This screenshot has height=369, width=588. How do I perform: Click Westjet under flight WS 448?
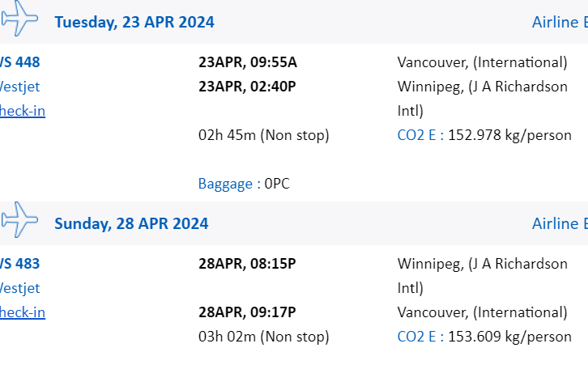[x=21, y=87]
